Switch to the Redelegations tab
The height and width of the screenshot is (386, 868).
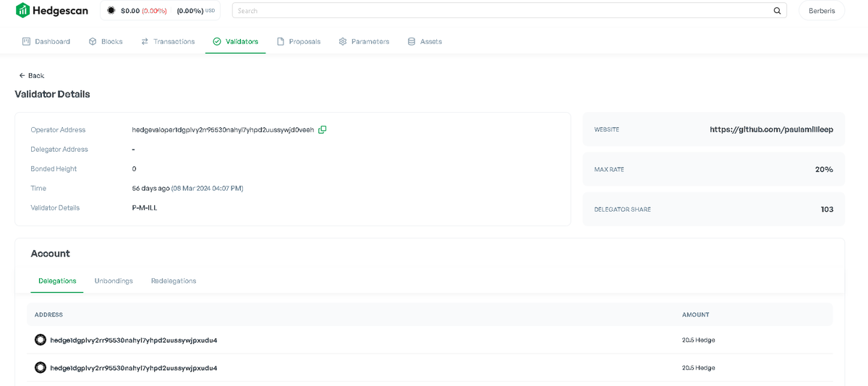[x=174, y=280]
